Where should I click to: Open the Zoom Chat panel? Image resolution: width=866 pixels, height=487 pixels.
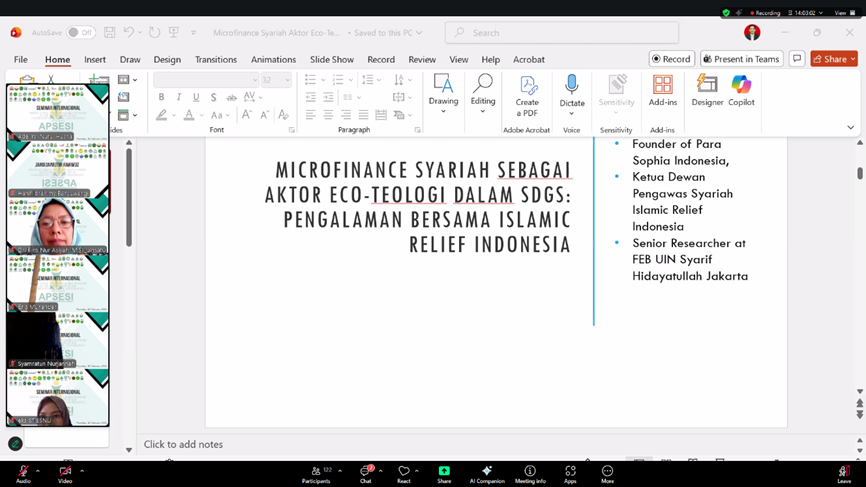[366, 471]
